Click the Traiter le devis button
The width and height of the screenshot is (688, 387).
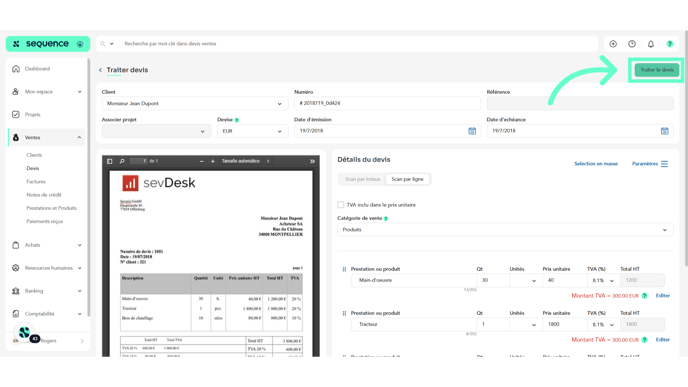click(656, 70)
